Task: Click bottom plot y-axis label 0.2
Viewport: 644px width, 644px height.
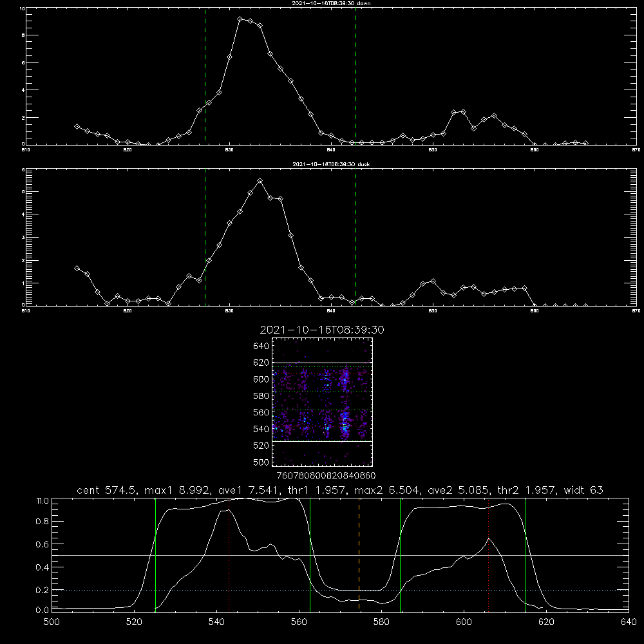Action: click(43, 590)
